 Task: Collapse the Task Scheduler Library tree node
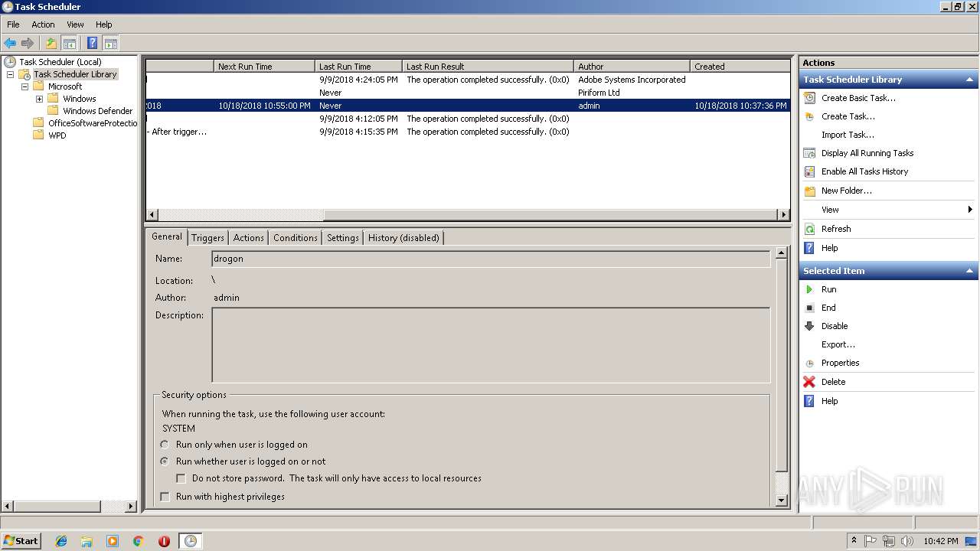tap(10, 74)
